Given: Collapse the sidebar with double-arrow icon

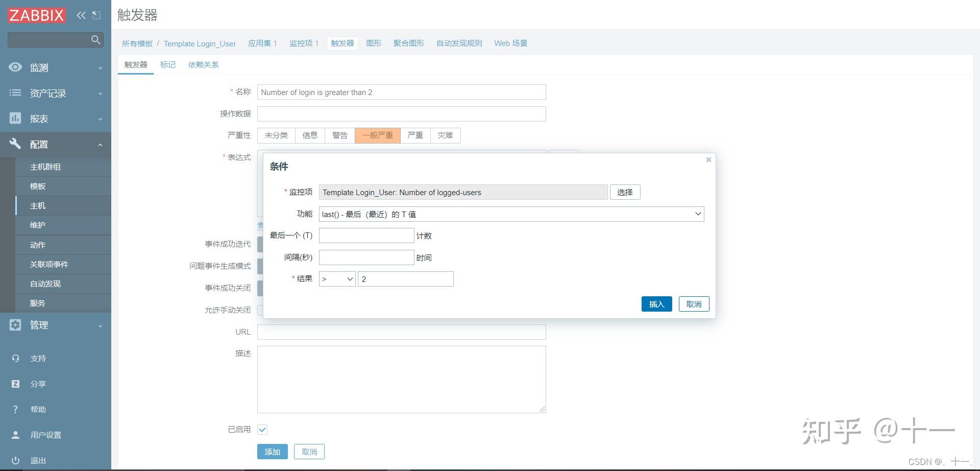Looking at the screenshot, I should coord(81,15).
